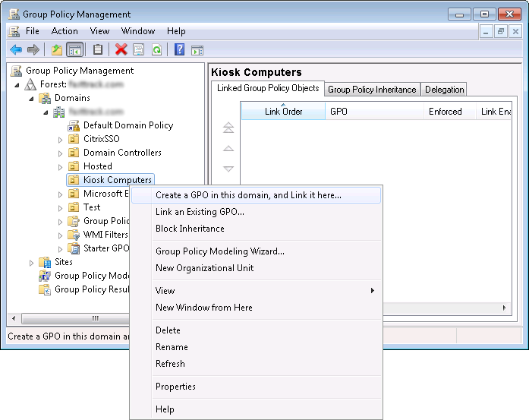
Task: Click the clipboard Paste toolbar icon
Action: pyautogui.click(x=98, y=49)
